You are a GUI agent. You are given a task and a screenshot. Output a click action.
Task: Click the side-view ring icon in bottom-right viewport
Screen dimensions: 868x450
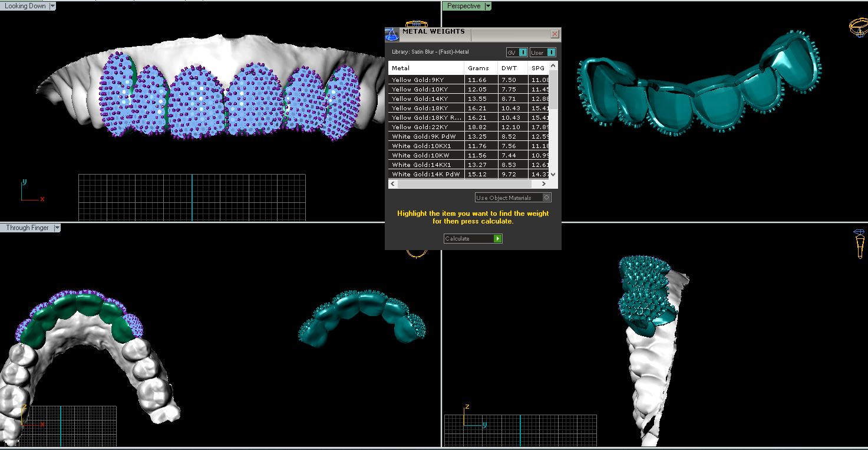[x=859, y=244]
